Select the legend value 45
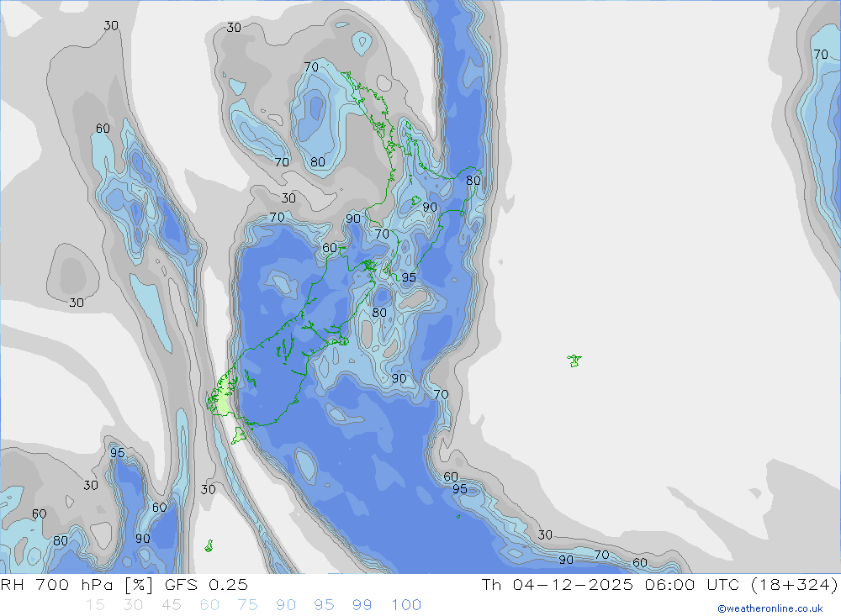Image resolution: width=841 pixels, height=616 pixels. coord(172,605)
